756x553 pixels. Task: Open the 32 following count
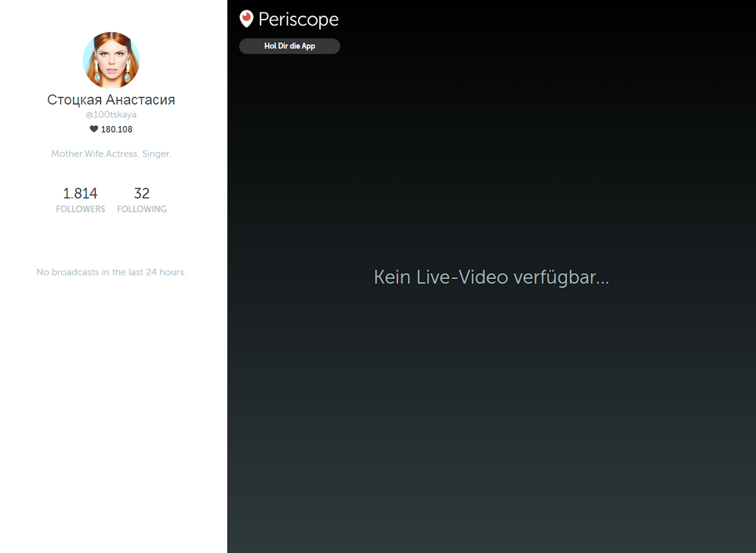point(142,193)
